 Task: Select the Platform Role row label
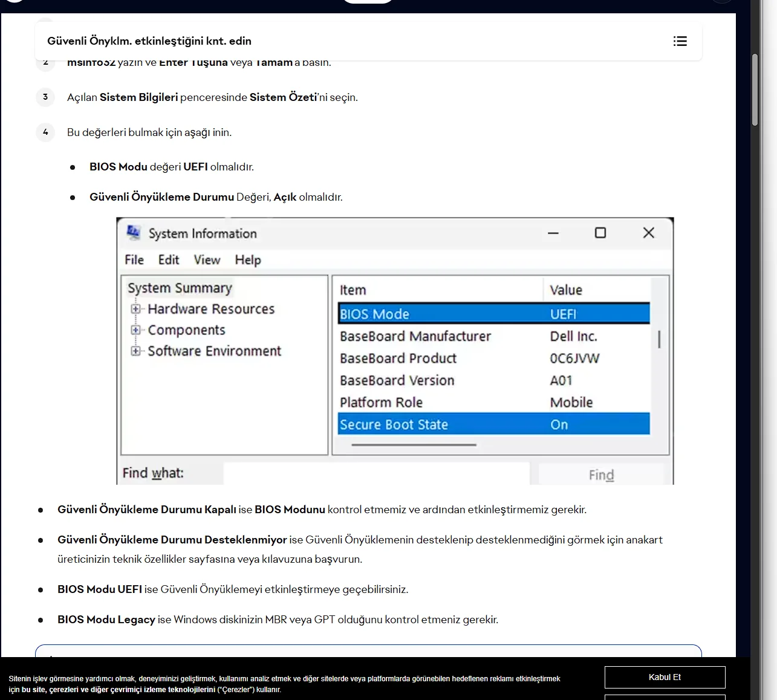point(381,403)
